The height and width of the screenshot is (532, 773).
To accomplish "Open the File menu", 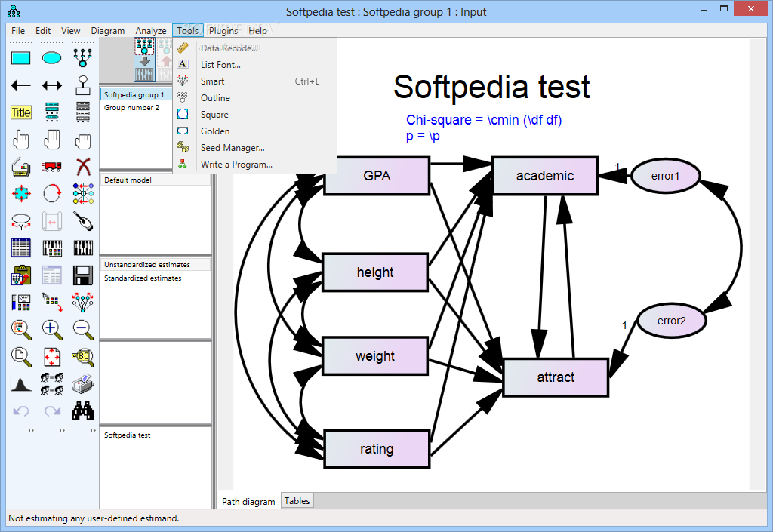I will click(x=18, y=30).
